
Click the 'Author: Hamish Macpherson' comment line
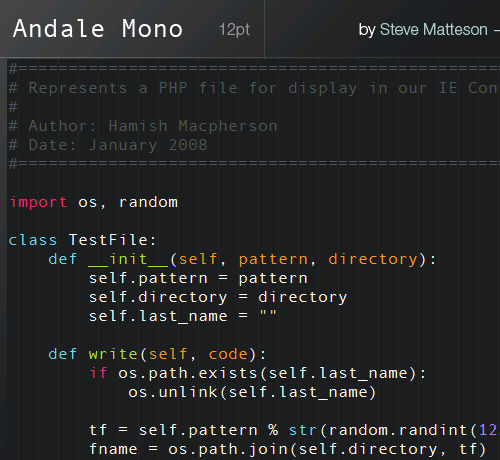(x=153, y=126)
